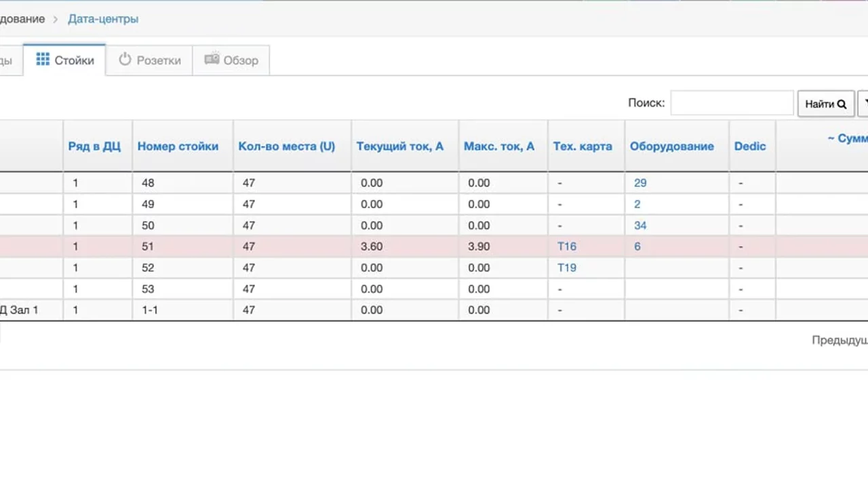Sort by Кол-во места (U) header
This screenshot has height=488, width=868.
[286, 146]
